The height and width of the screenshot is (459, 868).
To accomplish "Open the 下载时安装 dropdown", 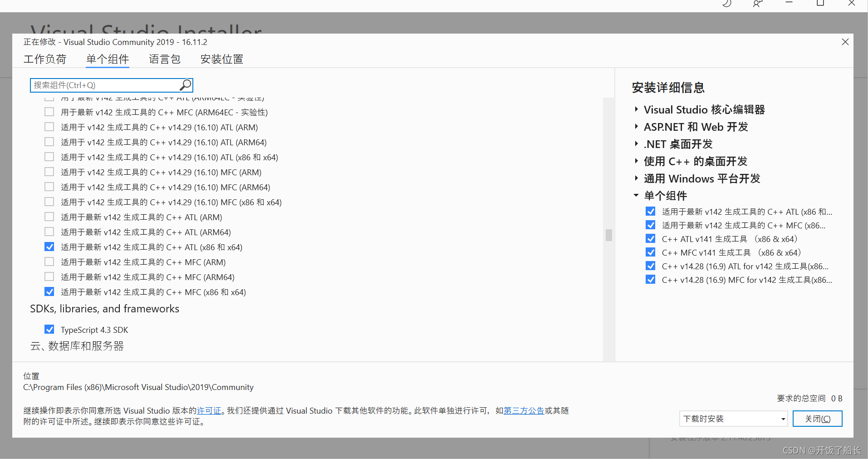I will tap(733, 419).
